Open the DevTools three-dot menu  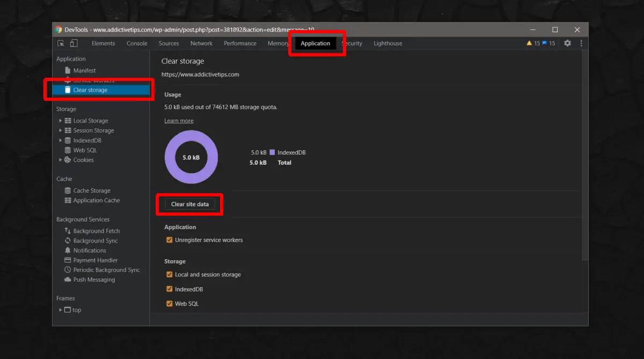pos(581,43)
